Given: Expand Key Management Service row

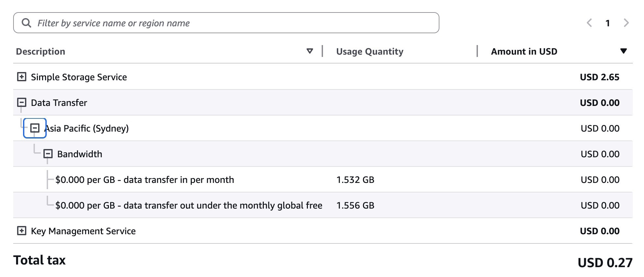Looking at the screenshot, I should point(22,231).
